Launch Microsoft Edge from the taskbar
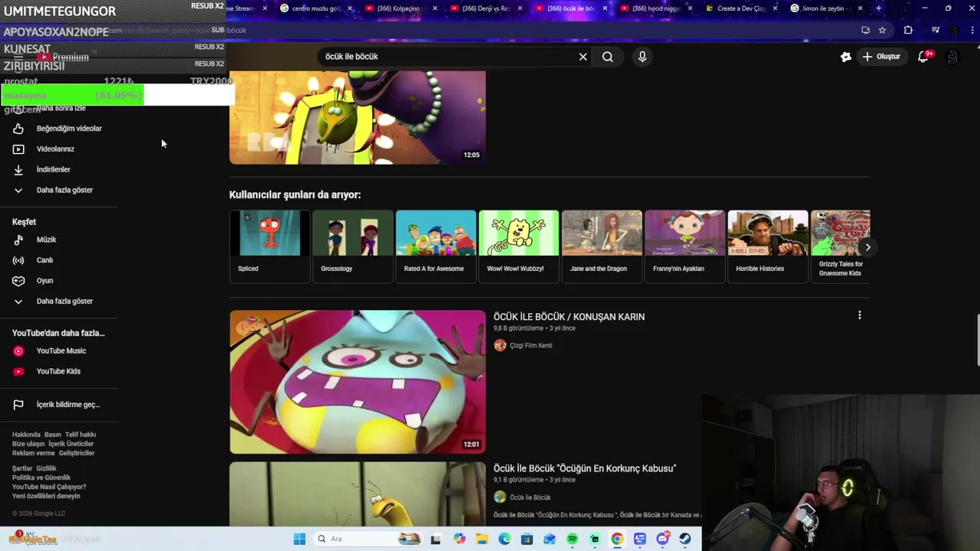 505,539
